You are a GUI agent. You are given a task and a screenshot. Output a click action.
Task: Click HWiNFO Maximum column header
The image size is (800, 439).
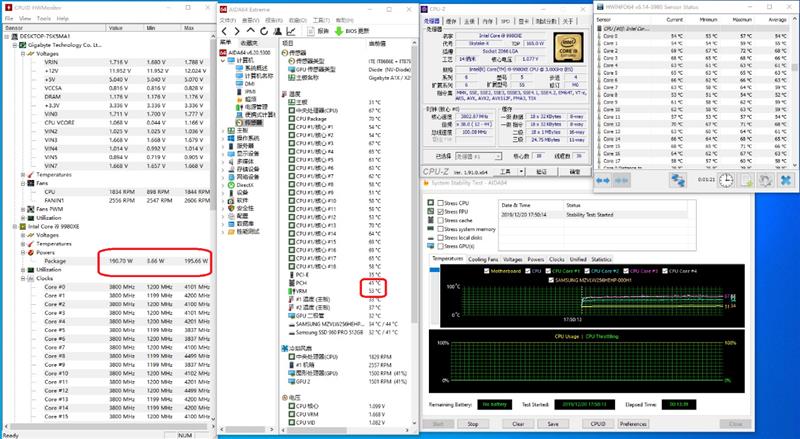pos(742,19)
